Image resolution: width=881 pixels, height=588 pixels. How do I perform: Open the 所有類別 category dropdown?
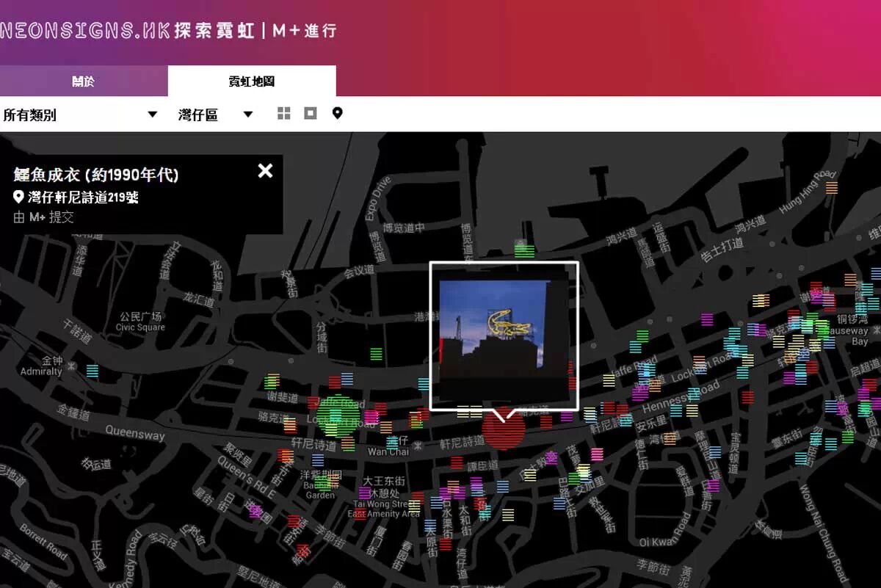coord(80,115)
